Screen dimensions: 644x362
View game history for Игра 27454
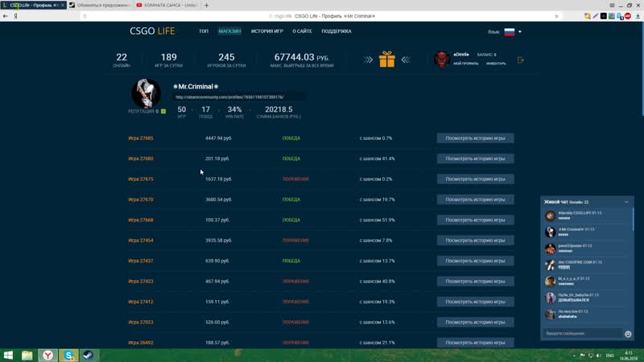tap(475, 241)
